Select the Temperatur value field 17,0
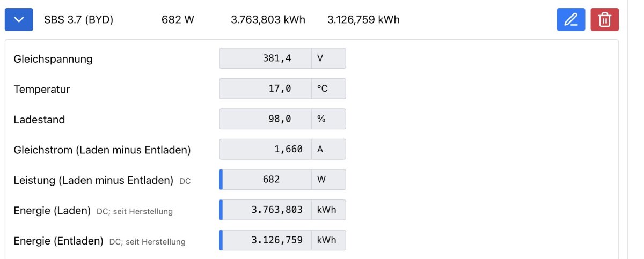 [x=266, y=88]
